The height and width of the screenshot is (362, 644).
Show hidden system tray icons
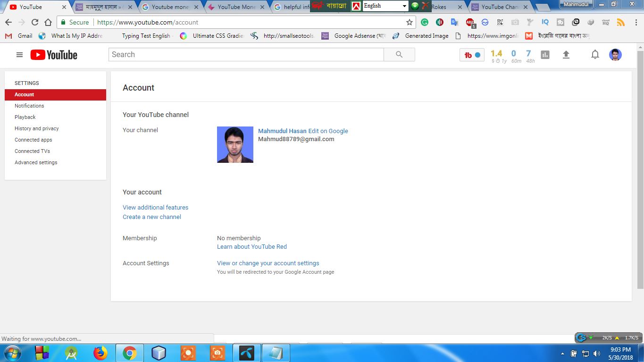click(562, 353)
